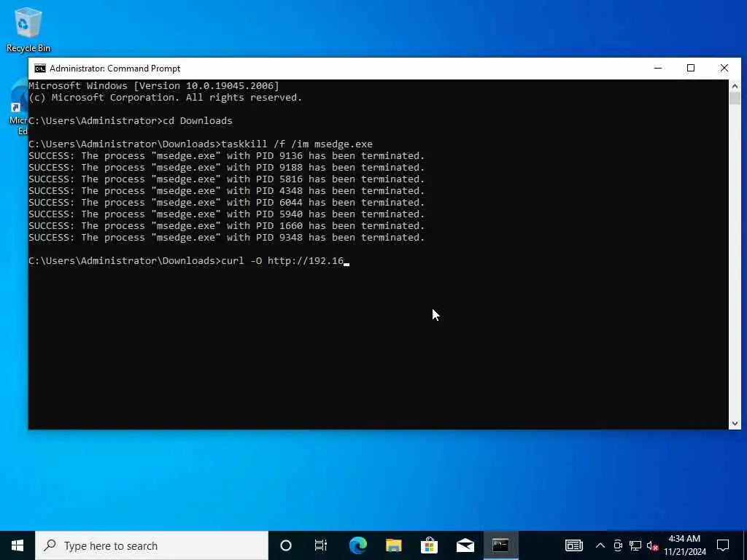Maximize the Command Prompt window
The width and height of the screenshot is (747, 560).
coord(691,68)
